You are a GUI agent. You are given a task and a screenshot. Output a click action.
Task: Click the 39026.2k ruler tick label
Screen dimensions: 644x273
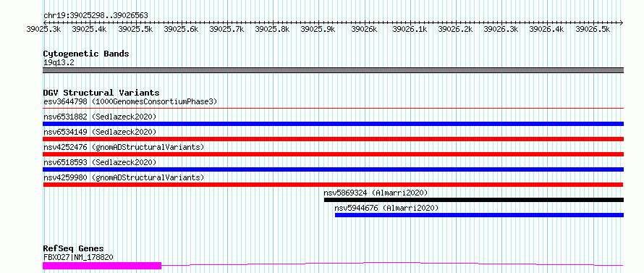click(455, 29)
